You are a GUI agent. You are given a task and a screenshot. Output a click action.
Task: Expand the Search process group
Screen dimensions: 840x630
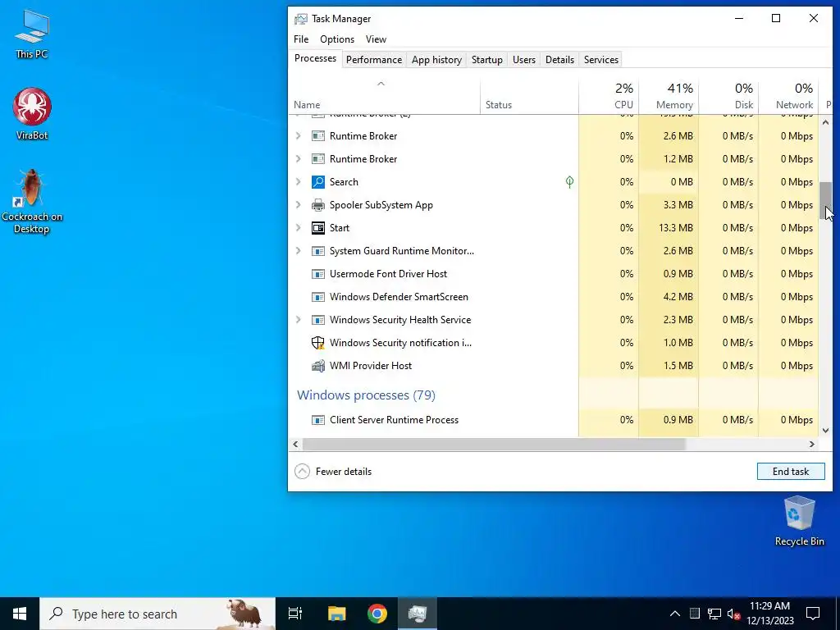pos(299,182)
